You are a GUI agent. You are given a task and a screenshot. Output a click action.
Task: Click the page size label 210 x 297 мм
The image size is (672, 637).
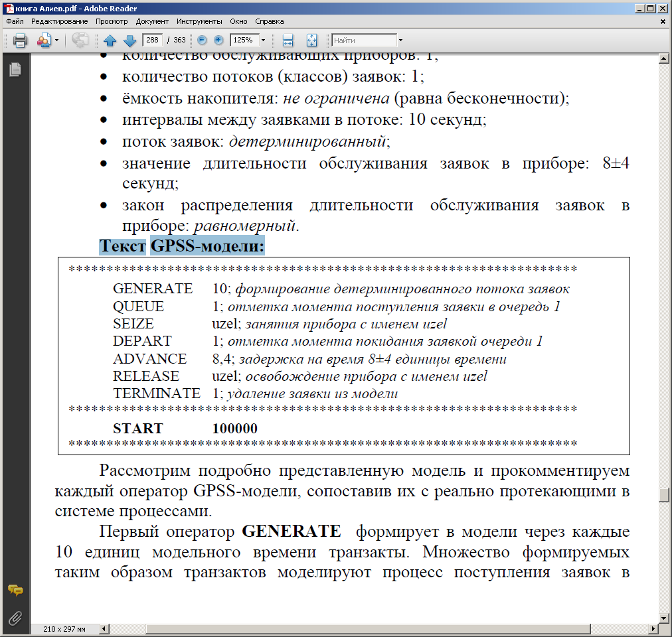[64, 629]
